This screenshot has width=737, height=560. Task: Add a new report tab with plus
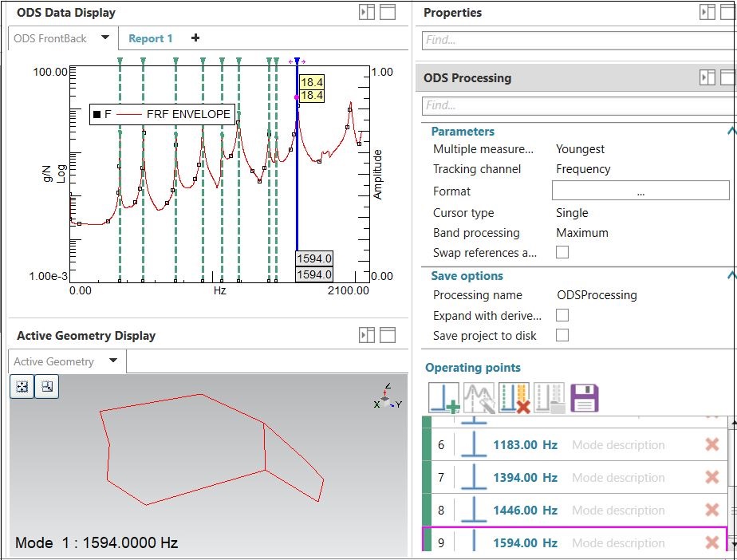point(195,37)
